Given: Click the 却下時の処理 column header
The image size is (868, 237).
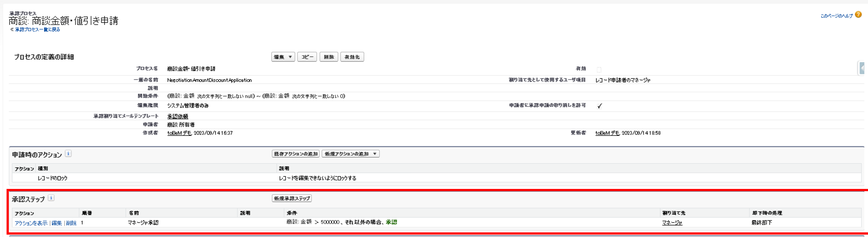Looking at the screenshot, I should (767, 213).
